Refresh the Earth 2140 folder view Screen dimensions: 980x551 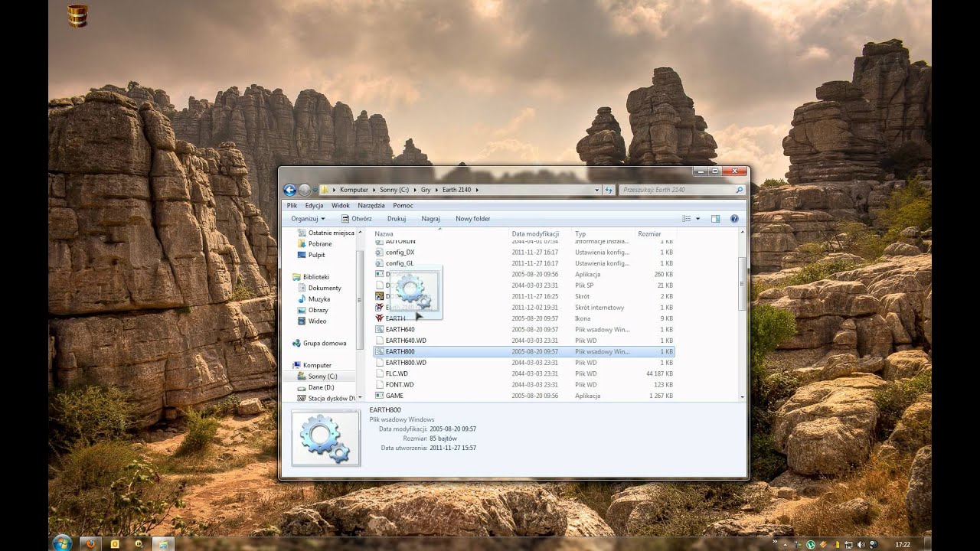point(609,190)
